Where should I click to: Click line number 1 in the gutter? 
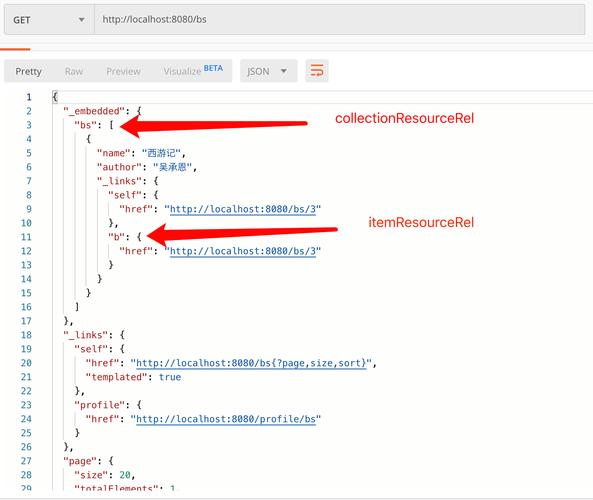(29, 97)
